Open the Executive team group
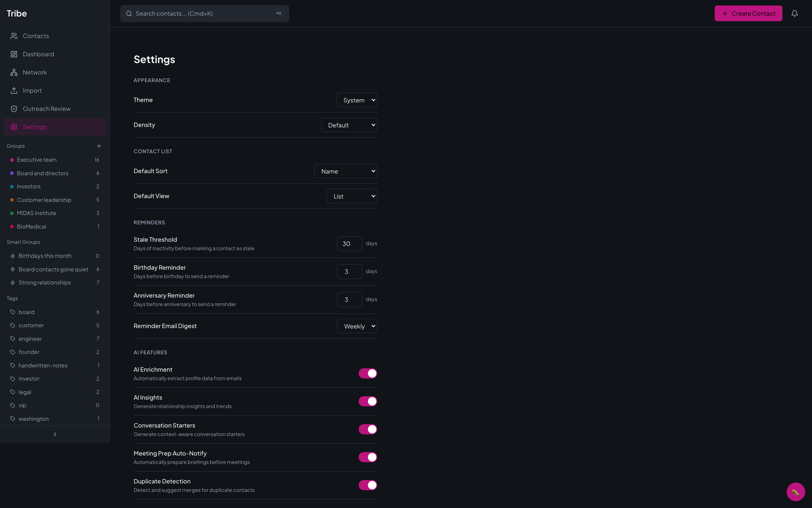The image size is (812, 508). coord(55,160)
